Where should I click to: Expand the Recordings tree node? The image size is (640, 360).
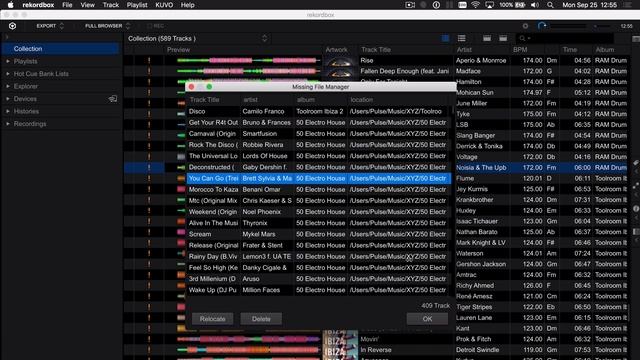(8, 124)
